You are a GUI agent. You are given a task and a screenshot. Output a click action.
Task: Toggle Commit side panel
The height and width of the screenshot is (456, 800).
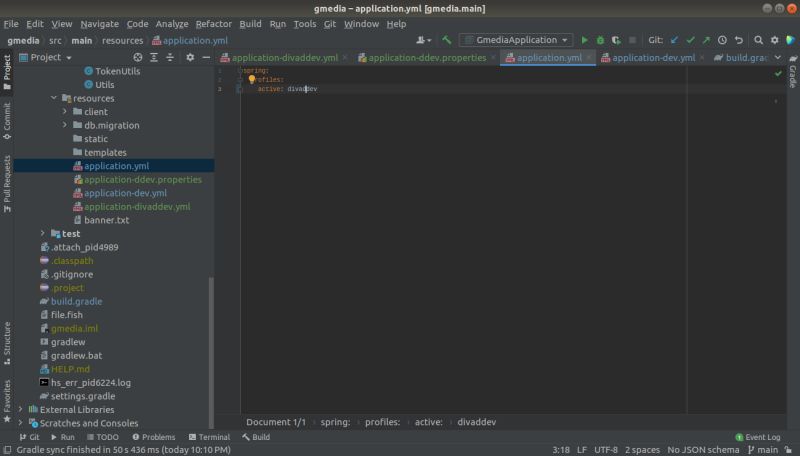7,121
